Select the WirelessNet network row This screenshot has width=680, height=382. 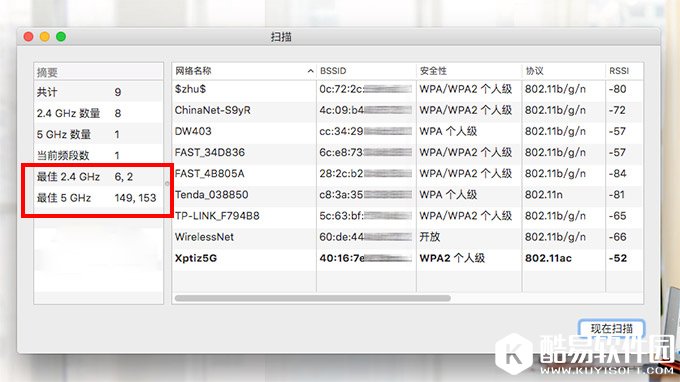[x=407, y=237]
